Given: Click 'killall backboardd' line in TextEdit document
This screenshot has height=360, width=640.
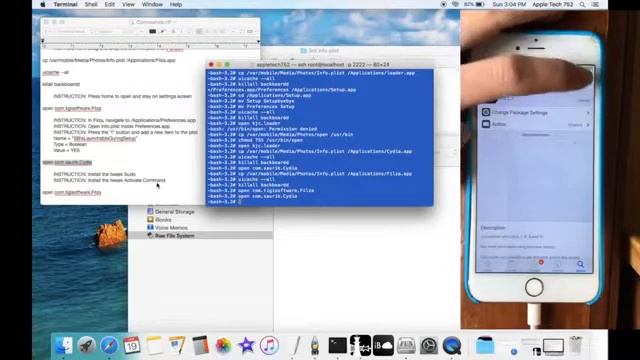Looking at the screenshot, I should 61,84.
